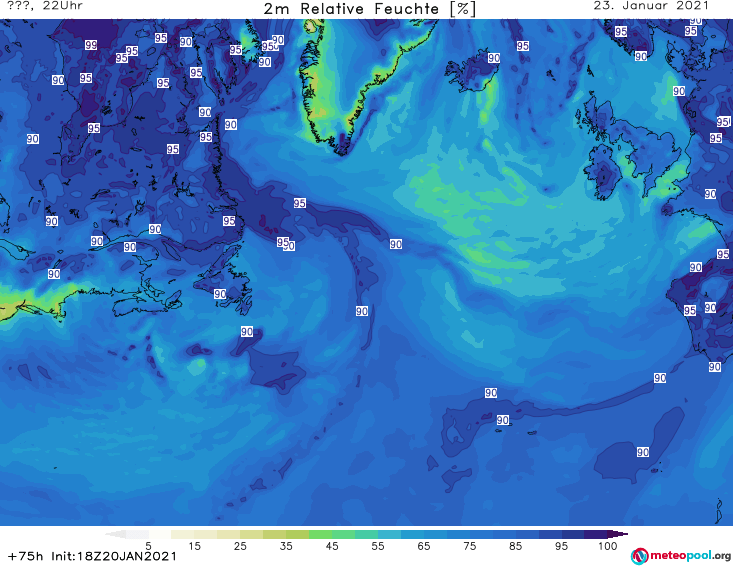Click the "100" tick on the color scale

click(x=608, y=546)
